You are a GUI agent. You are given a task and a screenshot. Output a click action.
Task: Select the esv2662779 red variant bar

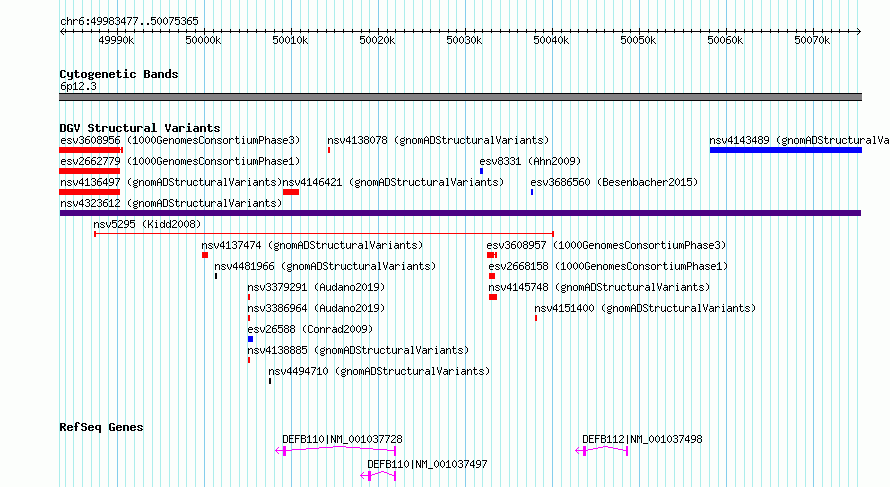(90, 171)
